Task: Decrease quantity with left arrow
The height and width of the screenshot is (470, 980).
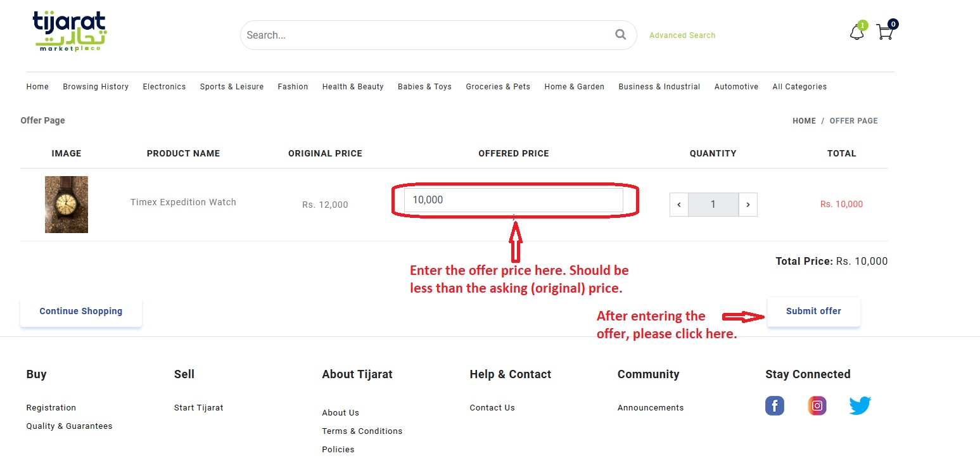Action: (679, 205)
